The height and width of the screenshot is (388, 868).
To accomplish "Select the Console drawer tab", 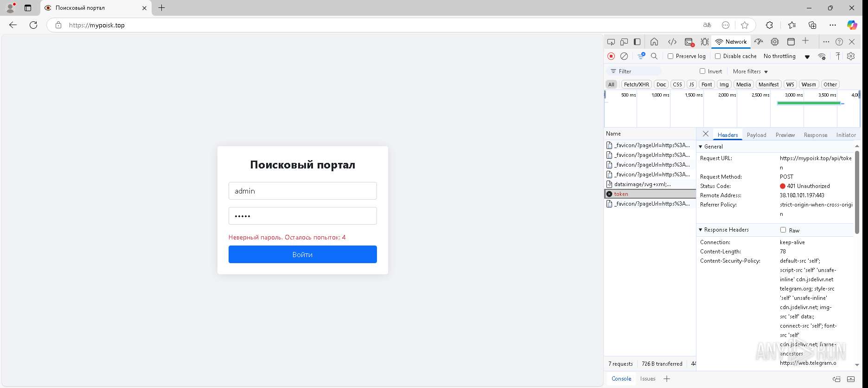I will 621,379.
